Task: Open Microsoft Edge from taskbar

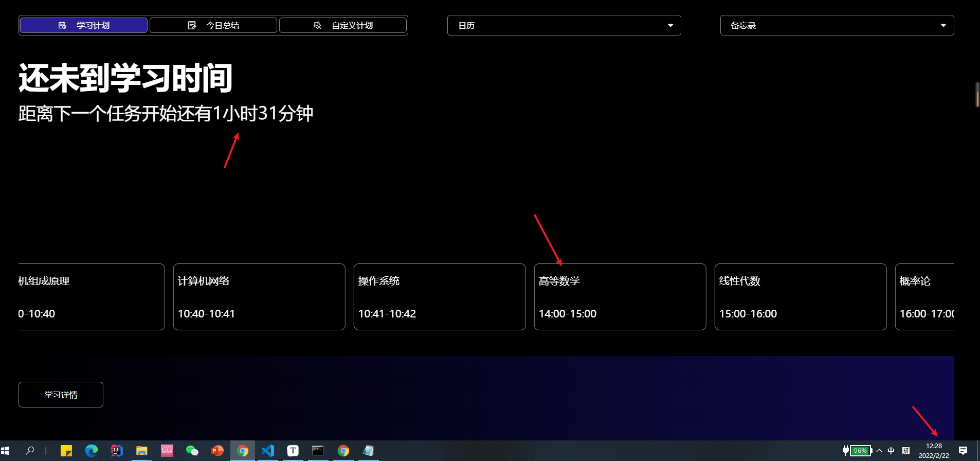Action: pyautogui.click(x=92, y=451)
